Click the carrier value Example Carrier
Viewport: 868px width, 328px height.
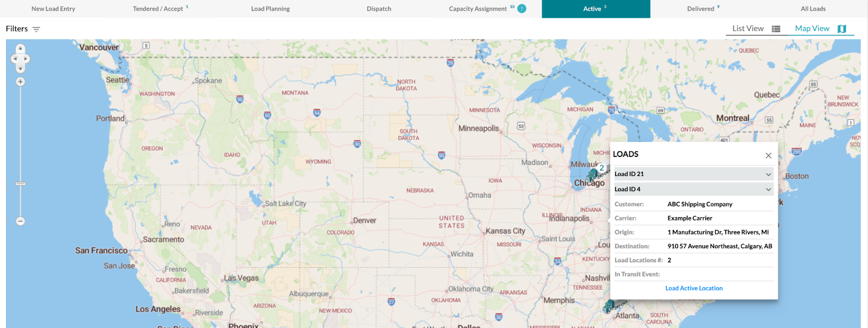(x=690, y=218)
